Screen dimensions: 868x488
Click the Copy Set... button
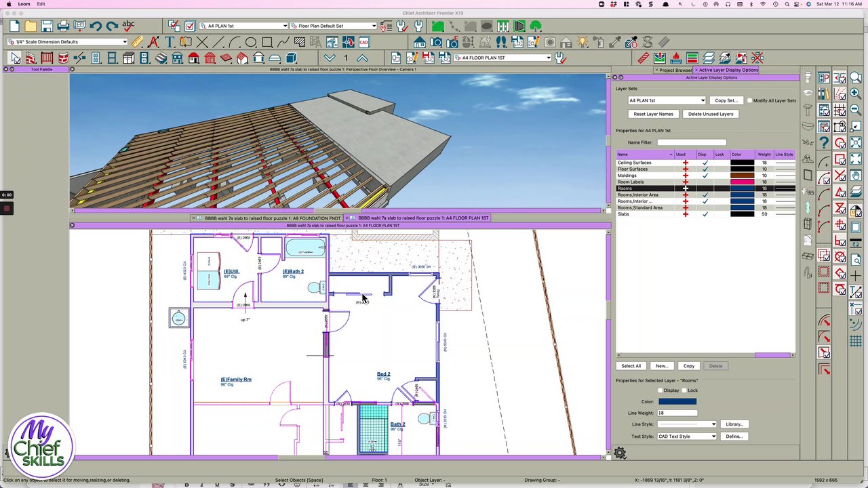click(x=726, y=100)
